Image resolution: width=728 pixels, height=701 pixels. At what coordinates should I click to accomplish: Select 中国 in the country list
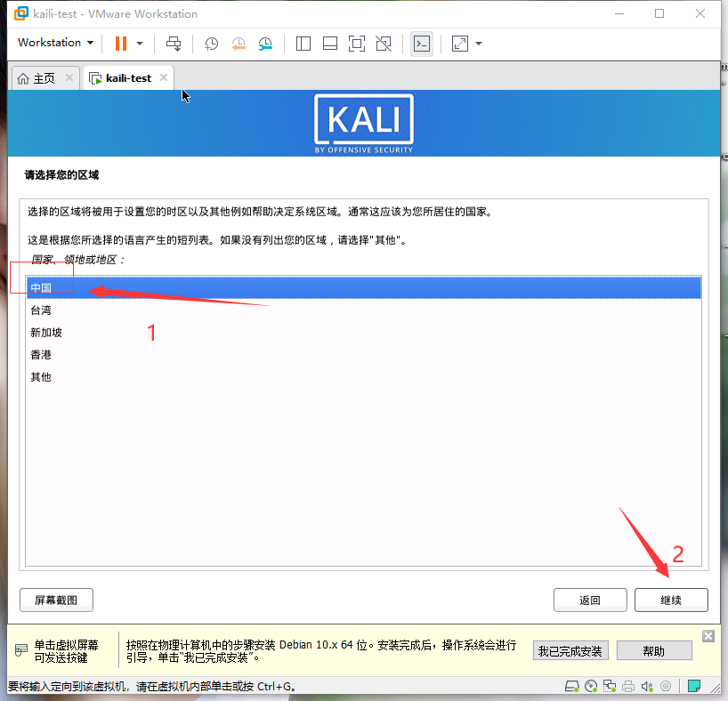tap(89, 287)
